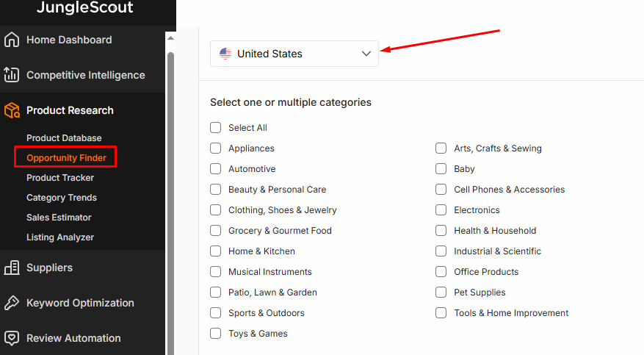Select the Toys & Games checkbox
The image size is (644, 355).
coord(216,333)
